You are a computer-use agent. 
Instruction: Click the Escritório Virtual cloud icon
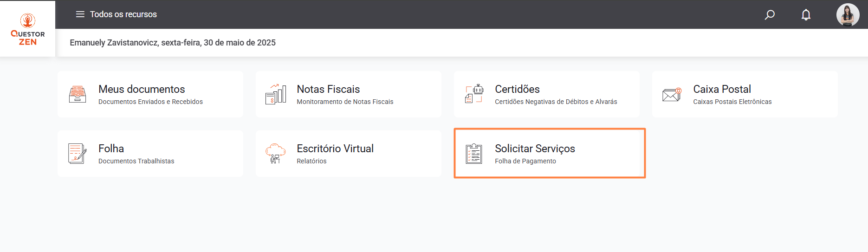(276, 154)
